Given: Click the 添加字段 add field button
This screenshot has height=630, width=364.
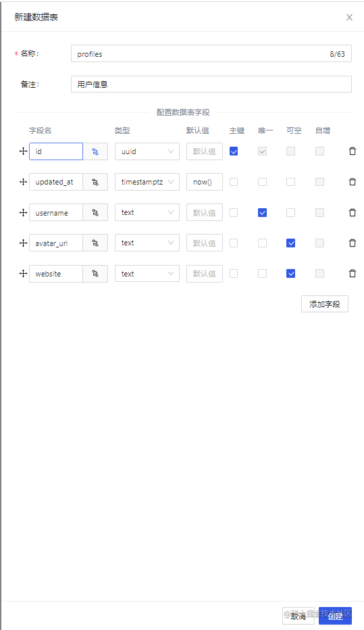Looking at the screenshot, I should click(x=325, y=304).
